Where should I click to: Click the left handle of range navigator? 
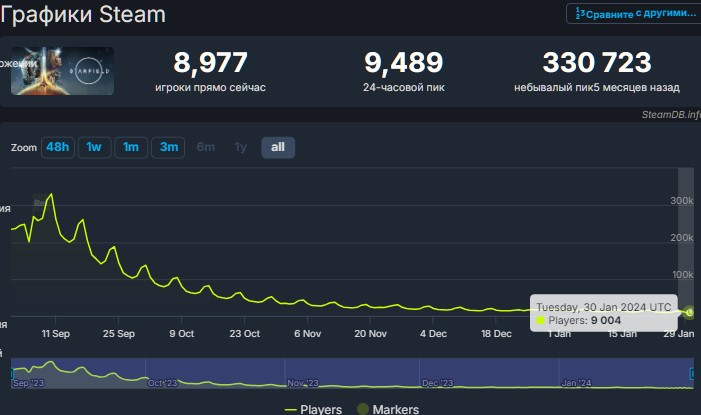pos(12,373)
